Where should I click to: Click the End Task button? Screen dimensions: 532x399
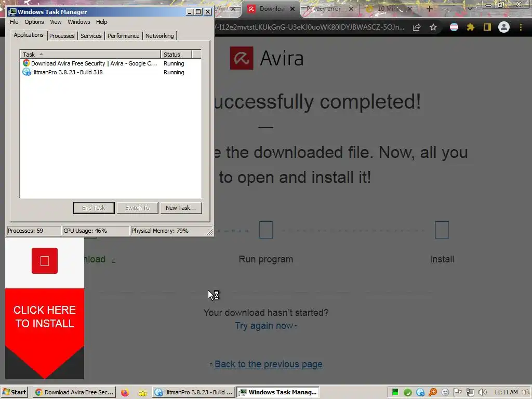(x=94, y=208)
